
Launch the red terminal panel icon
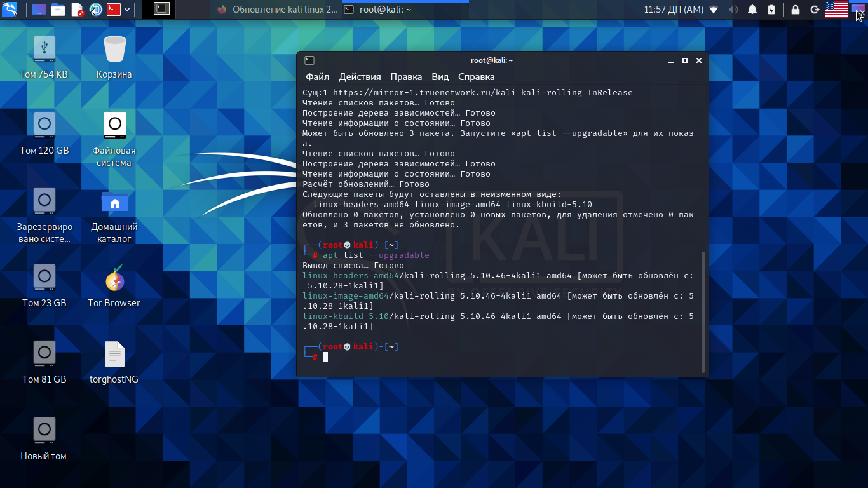[114, 10]
